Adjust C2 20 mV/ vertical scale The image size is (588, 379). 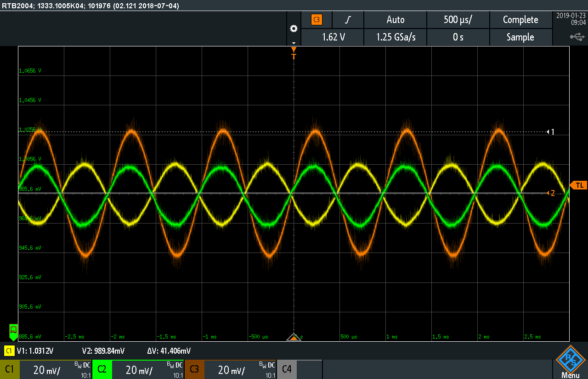pyautogui.click(x=139, y=370)
